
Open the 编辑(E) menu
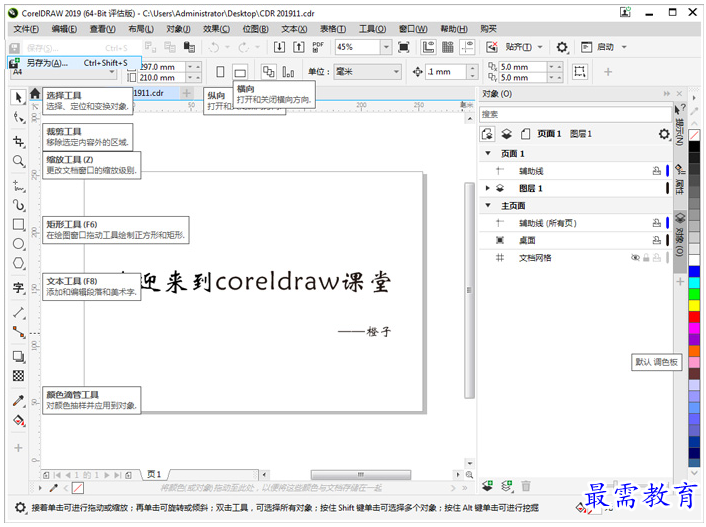point(64,29)
